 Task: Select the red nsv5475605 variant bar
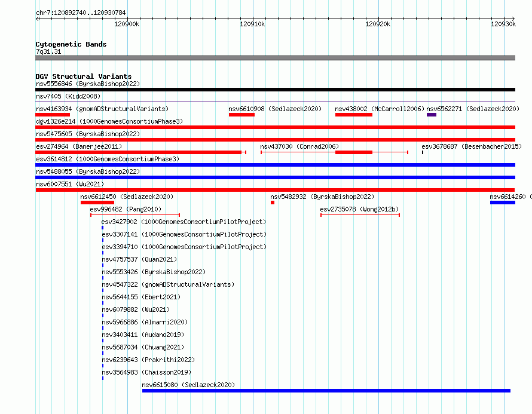click(x=275, y=140)
